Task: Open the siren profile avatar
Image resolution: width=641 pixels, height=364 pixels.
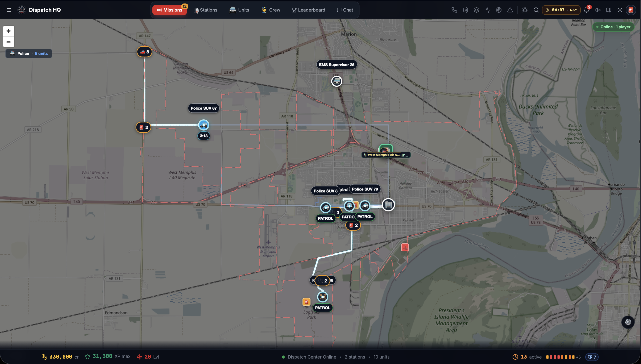Action: 631,10
